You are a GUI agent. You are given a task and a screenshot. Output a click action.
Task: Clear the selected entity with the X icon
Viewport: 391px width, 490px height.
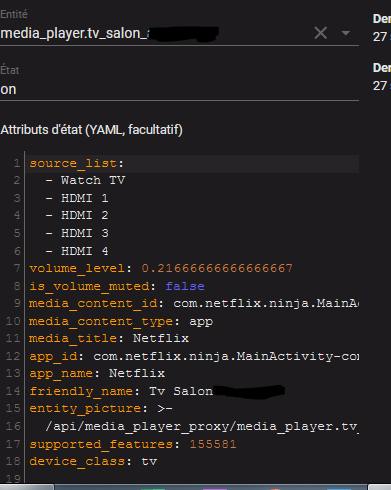pos(321,33)
